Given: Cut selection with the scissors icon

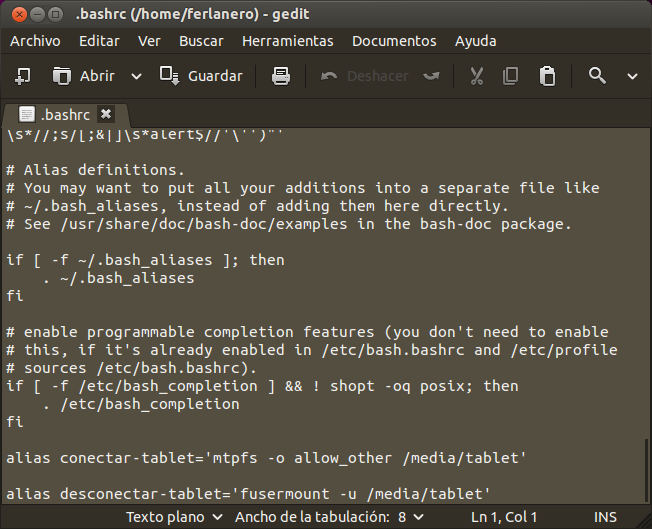Looking at the screenshot, I should 477,76.
